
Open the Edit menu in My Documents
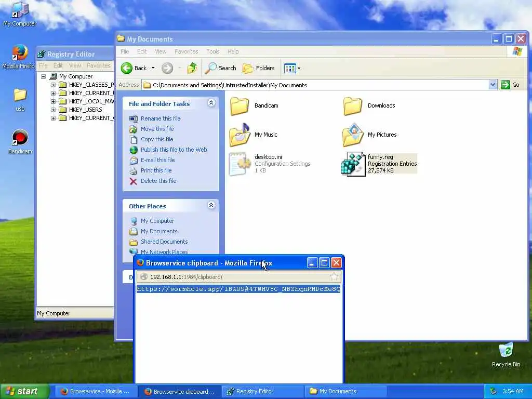(142, 51)
